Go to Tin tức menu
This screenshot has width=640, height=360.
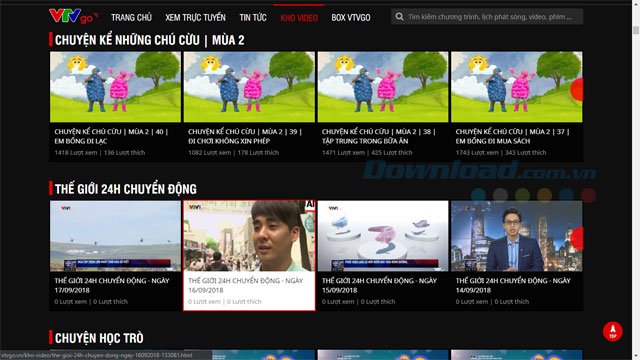click(x=253, y=18)
